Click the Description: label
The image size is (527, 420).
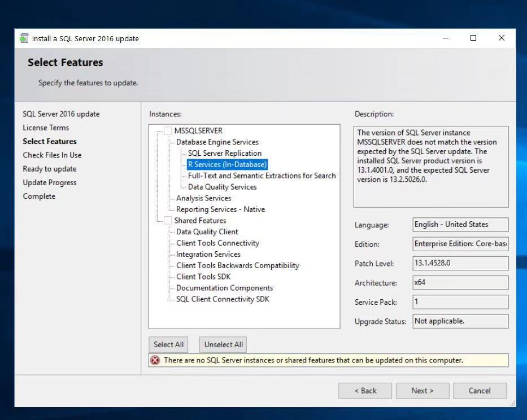(374, 114)
